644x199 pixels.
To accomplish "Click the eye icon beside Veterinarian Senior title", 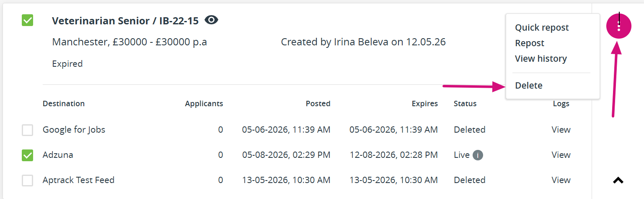I will tap(212, 20).
